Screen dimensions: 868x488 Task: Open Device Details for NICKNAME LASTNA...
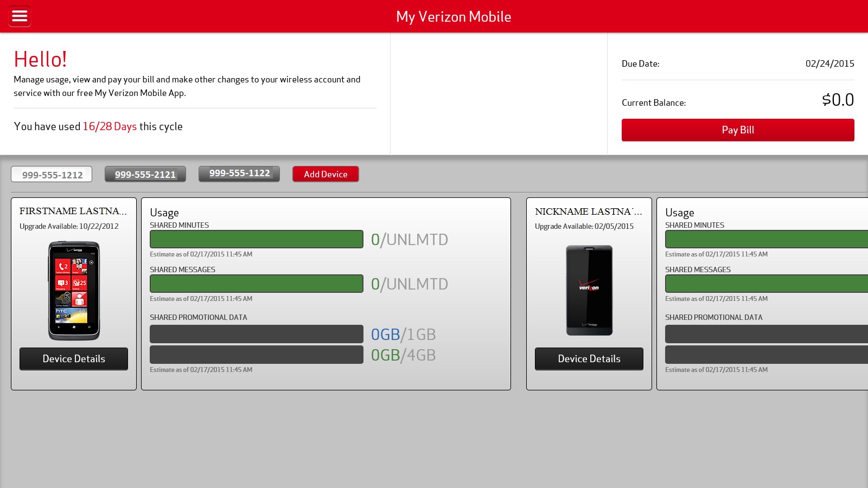(x=589, y=358)
